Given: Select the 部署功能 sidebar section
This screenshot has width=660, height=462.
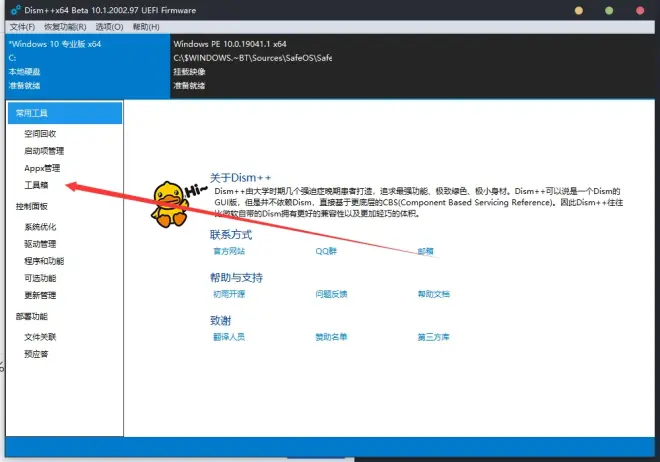Looking at the screenshot, I should tap(32, 316).
